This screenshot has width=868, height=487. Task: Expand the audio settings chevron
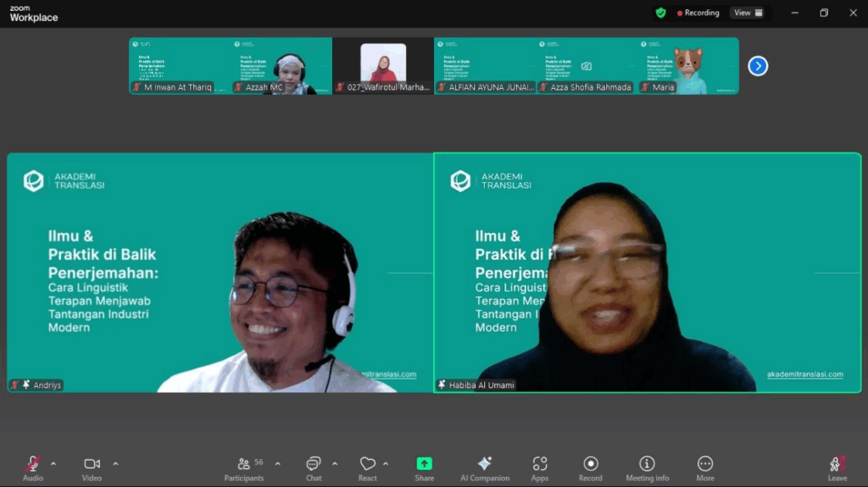pyautogui.click(x=53, y=463)
